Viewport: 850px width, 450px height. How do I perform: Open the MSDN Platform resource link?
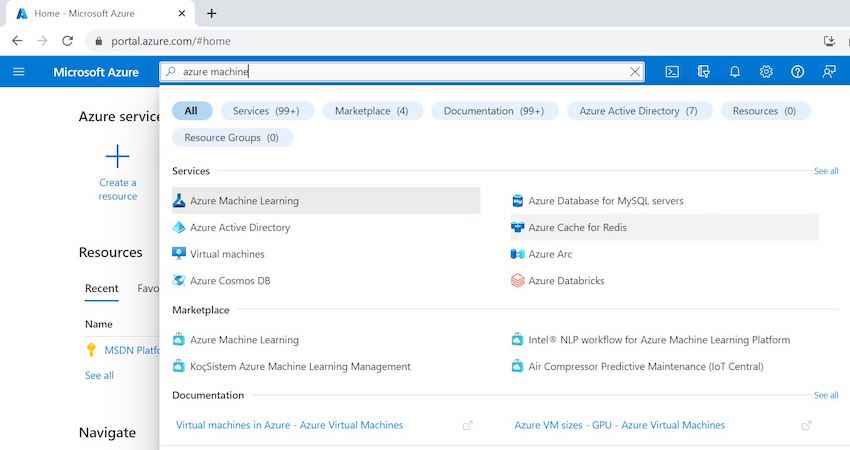coord(132,350)
